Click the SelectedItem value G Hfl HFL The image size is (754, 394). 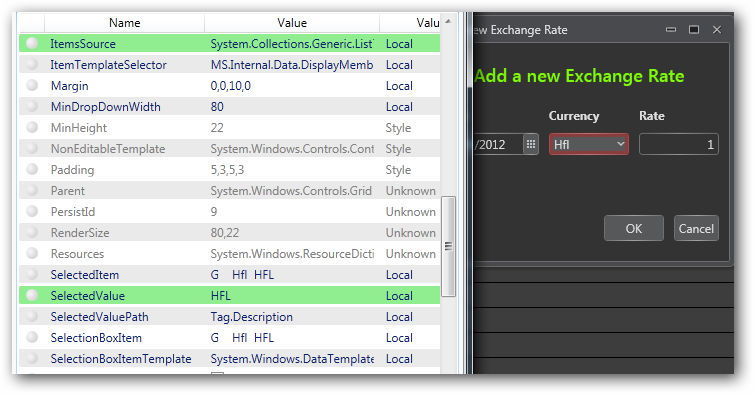pyautogui.click(x=242, y=275)
